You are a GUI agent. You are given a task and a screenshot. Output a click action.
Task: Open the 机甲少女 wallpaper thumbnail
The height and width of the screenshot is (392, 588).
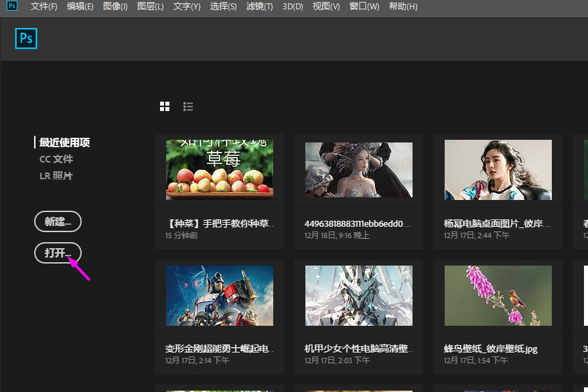pos(359,296)
